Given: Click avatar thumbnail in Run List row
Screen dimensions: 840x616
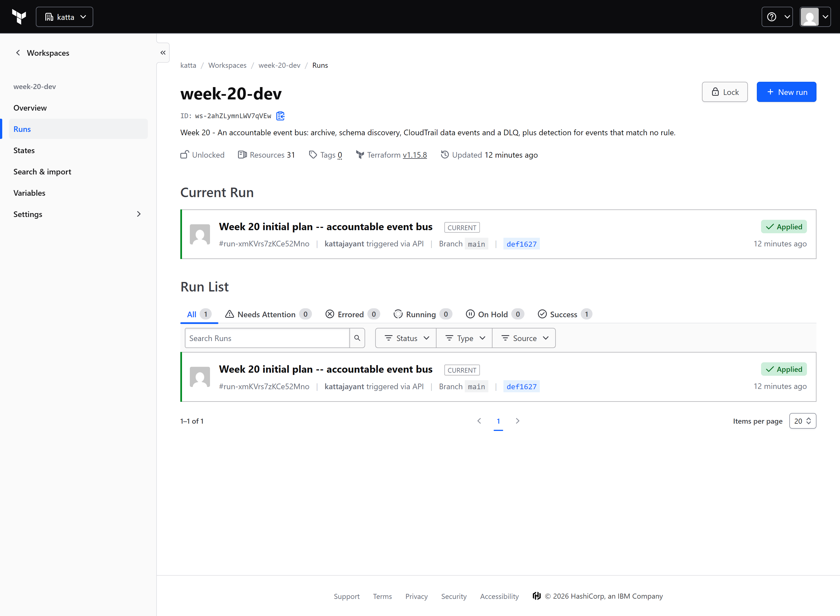Looking at the screenshot, I should [x=200, y=377].
